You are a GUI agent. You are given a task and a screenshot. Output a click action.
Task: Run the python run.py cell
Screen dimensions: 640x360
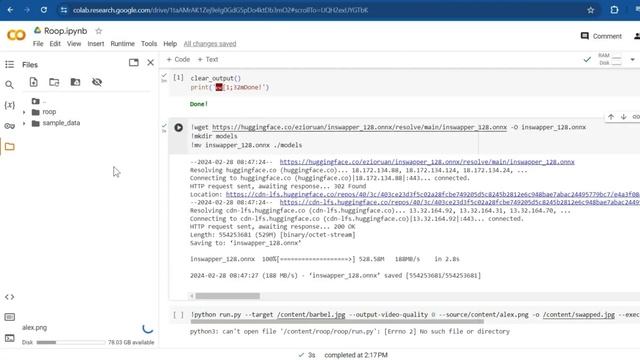pyautogui.click(x=178, y=315)
